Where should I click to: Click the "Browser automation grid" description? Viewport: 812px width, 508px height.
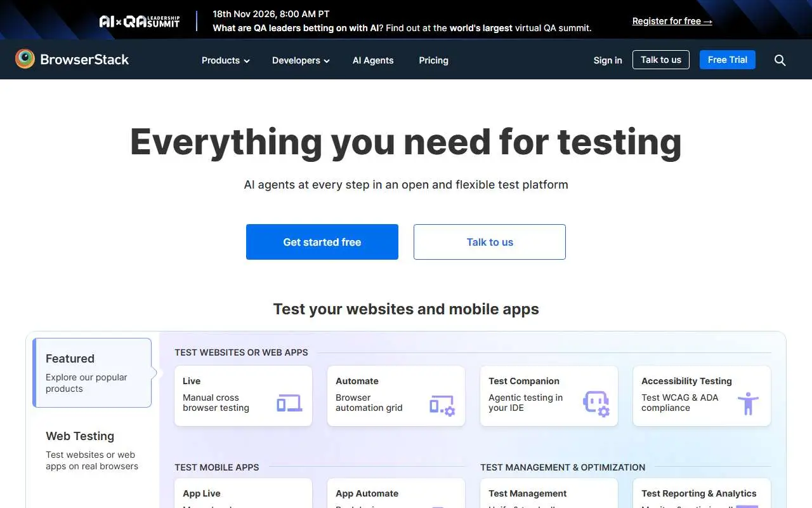point(369,403)
